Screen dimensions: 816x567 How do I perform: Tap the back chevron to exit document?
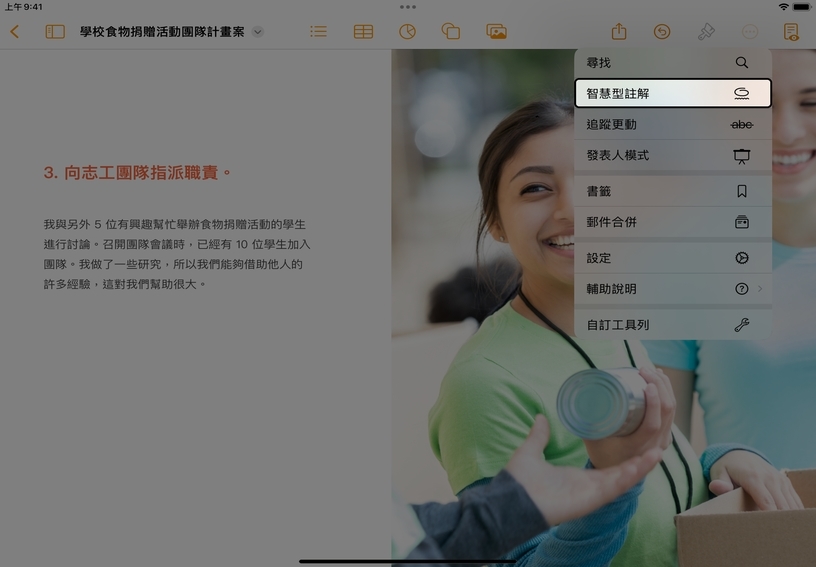tap(14, 32)
